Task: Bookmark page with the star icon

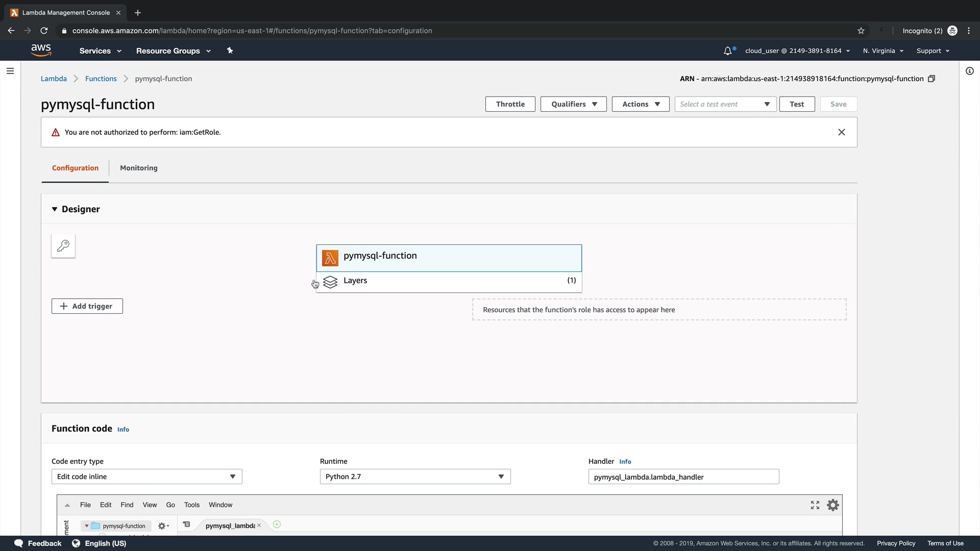Action: click(861, 31)
